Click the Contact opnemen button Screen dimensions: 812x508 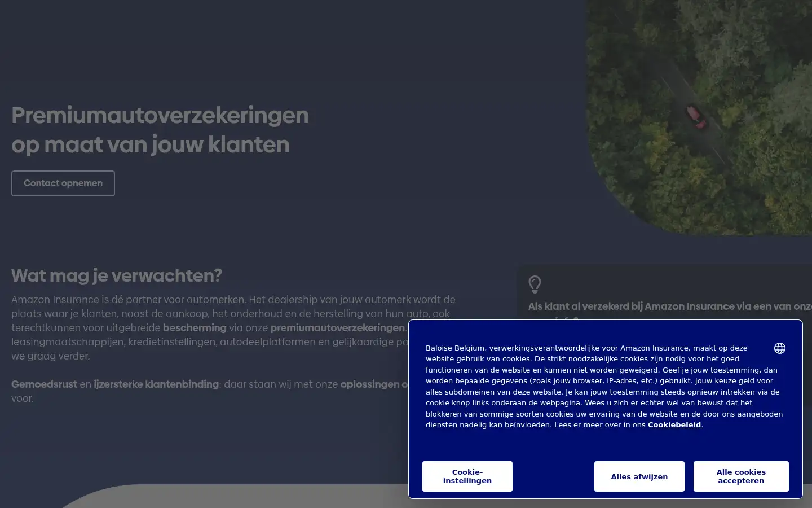coord(63,183)
